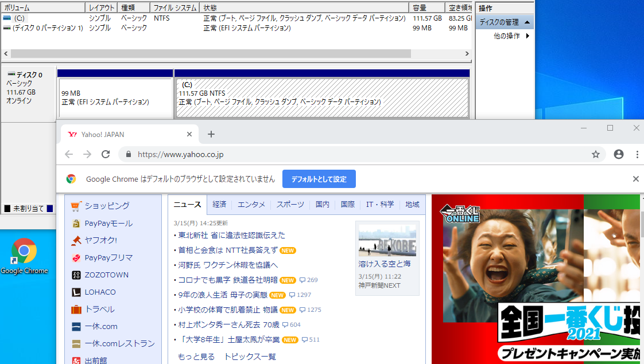
Task: Reload the Yahoo! JAPAN page
Action: pyautogui.click(x=106, y=154)
